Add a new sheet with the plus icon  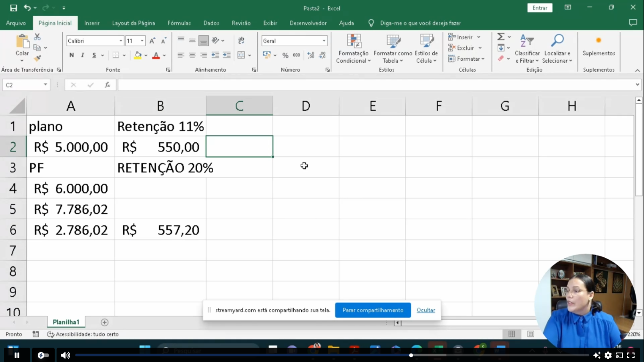105,322
